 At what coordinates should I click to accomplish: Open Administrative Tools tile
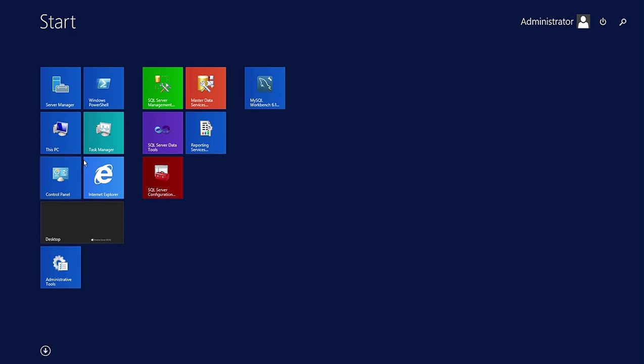61,267
